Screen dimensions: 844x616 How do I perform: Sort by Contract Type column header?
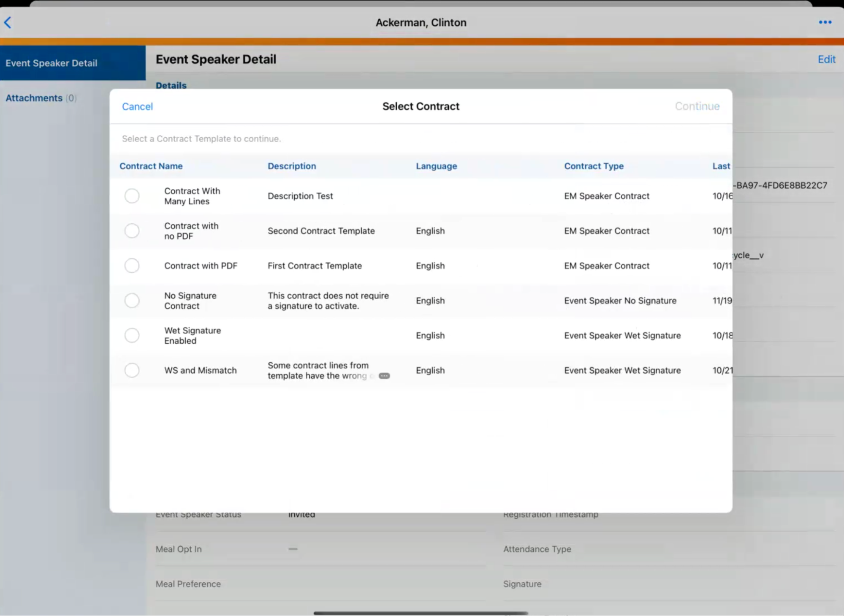pos(594,166)
